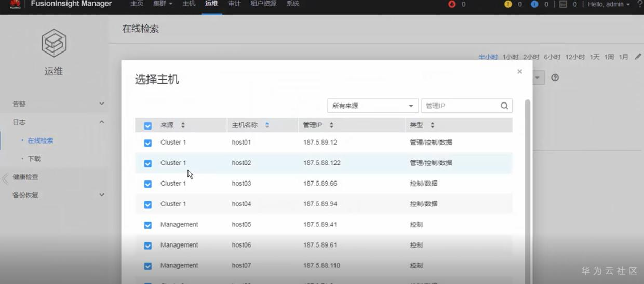Screen dimensions: 644x284
Task: Collapse the sidebar with the double chevron
Action: [5, 179]
